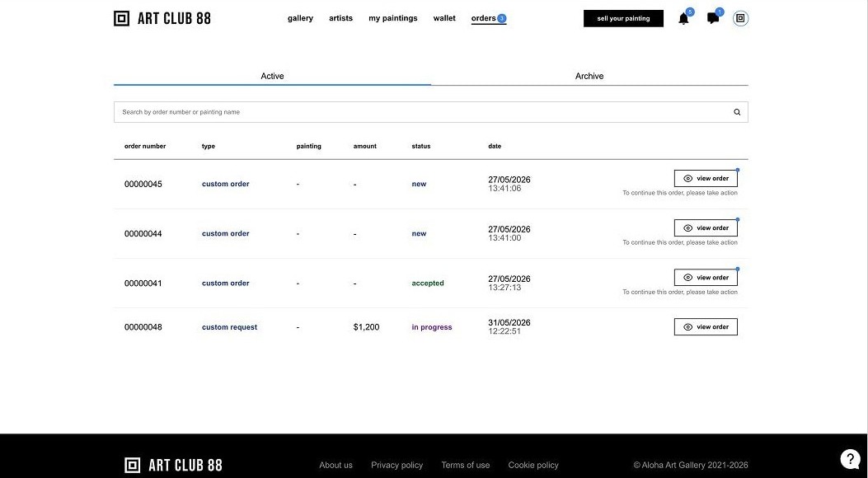This screenshot has width=868, height=478.
Task: Click the in progress status
Action: click(432, 327)
